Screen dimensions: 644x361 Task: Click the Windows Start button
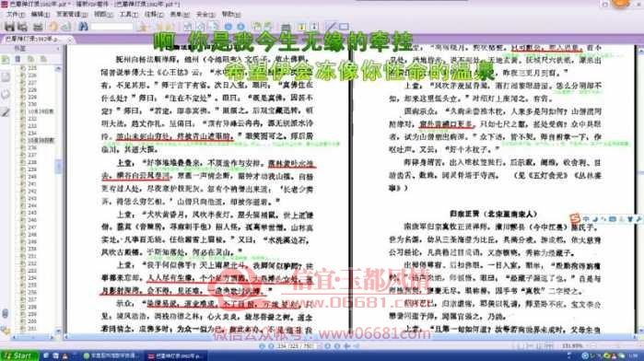pos(19,355)
